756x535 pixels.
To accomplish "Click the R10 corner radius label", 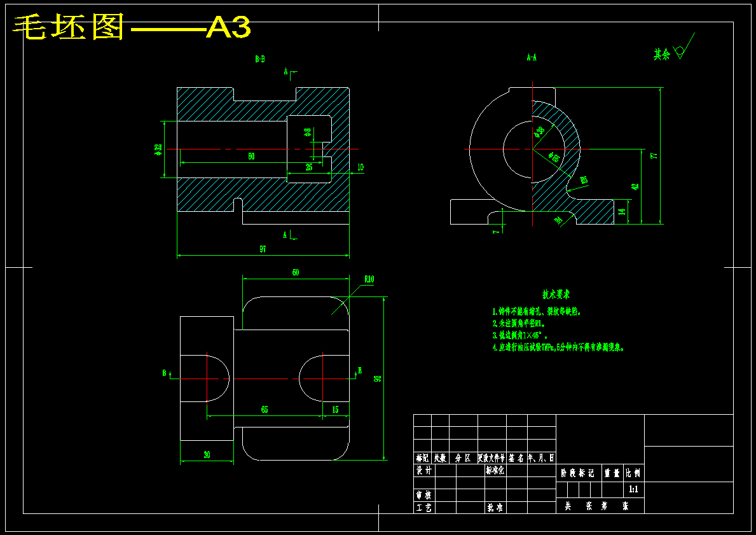I will pyautogui.click(x=369, y=279).
